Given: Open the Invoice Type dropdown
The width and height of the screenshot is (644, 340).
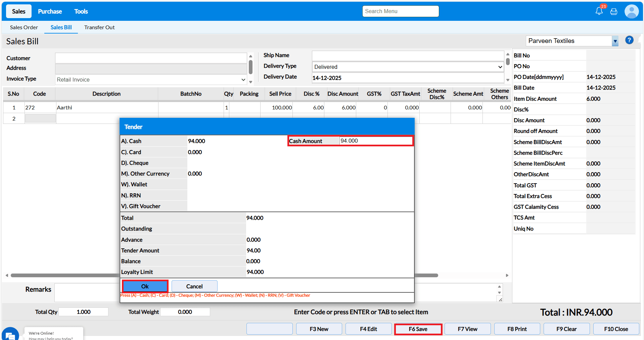Looking at the screenshot, I should point(151,80).
